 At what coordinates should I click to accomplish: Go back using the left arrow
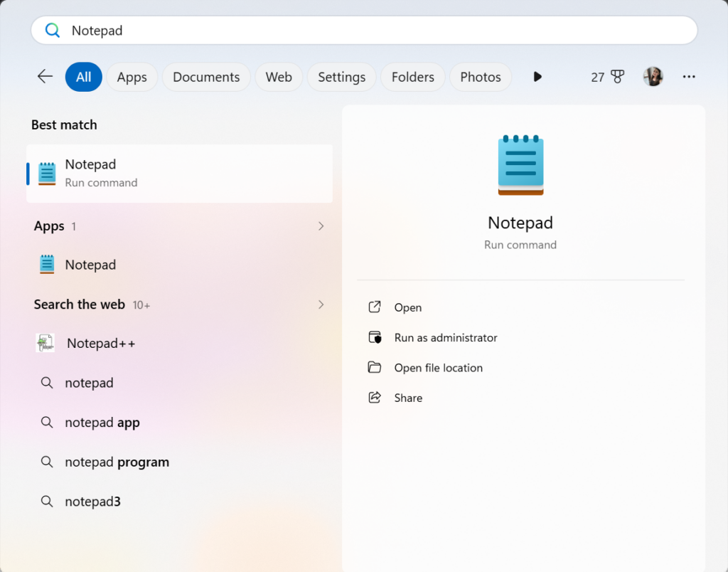coord(45,77)
